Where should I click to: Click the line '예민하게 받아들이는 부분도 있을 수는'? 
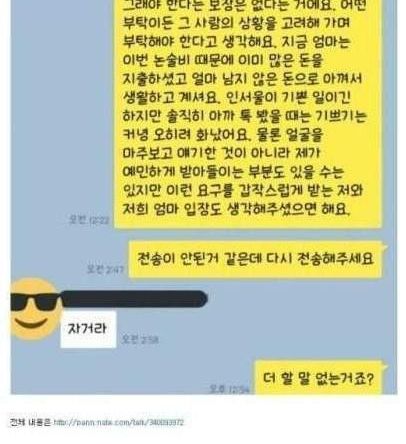[x=233, y=172]
